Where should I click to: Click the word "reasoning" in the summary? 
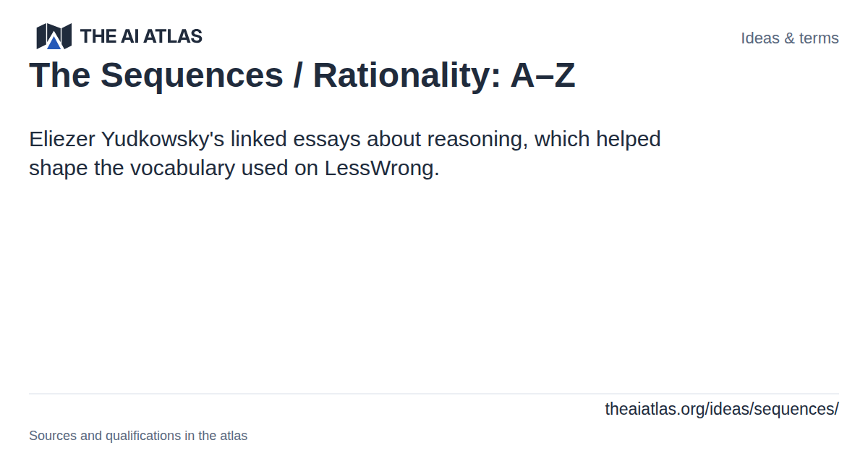(476, 139)
